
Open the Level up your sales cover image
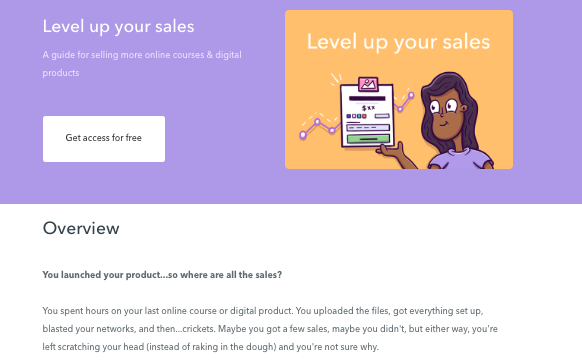point(399,89)
